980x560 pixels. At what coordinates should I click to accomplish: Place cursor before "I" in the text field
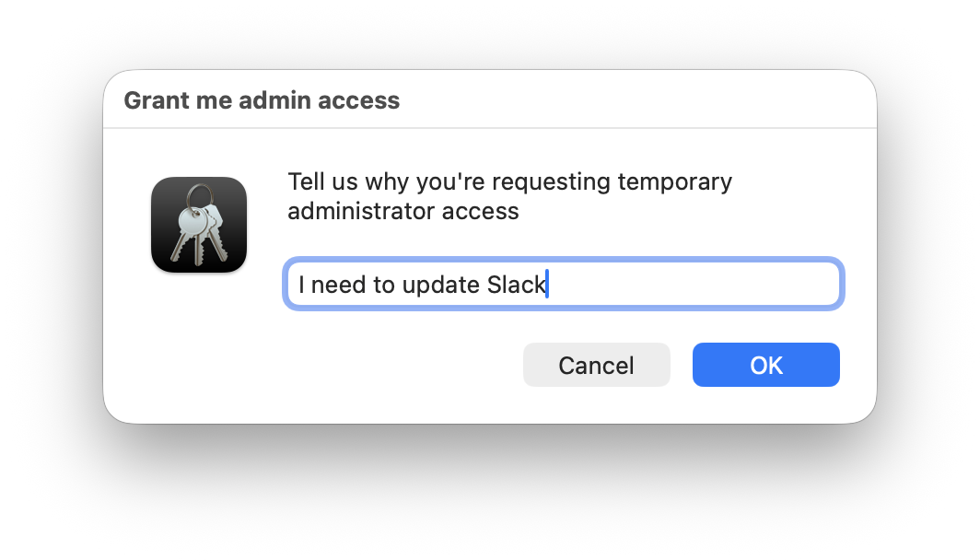pos(298,285)
